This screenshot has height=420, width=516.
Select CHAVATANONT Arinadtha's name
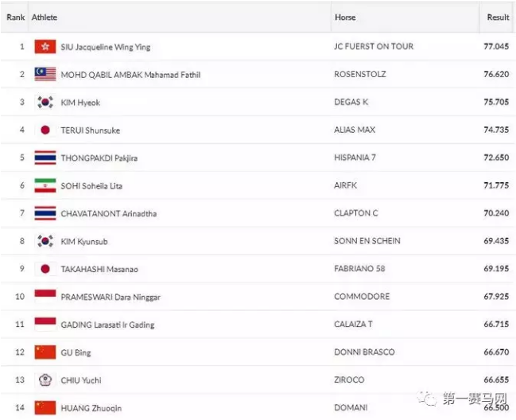[x=107, y=214]
